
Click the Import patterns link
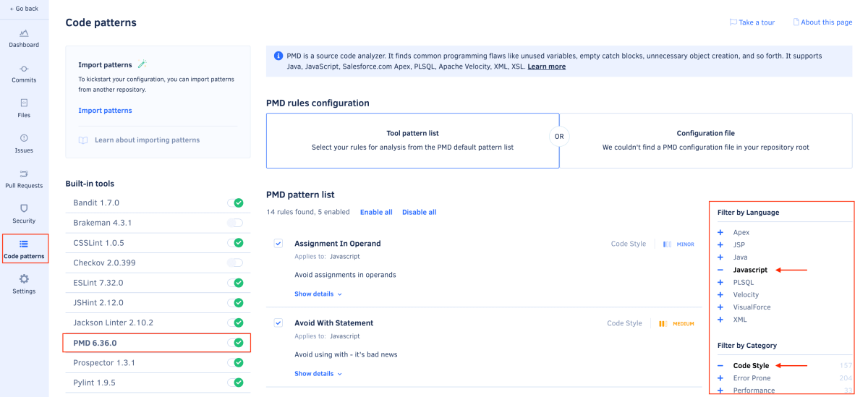[x=105, y=111]
